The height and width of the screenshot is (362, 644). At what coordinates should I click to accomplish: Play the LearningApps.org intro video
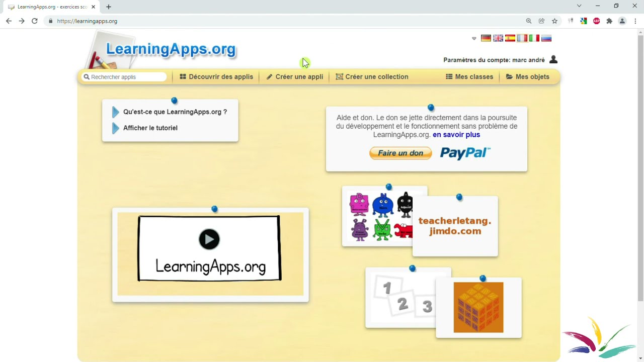pos(209,239)
